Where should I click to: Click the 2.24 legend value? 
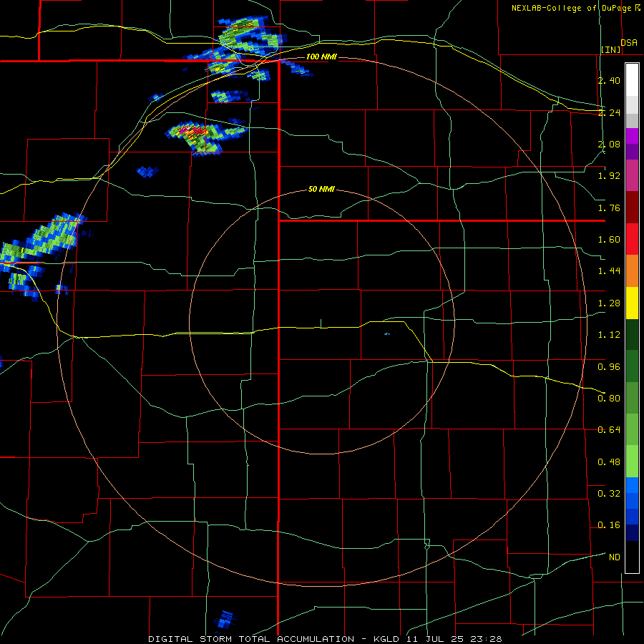click(x=609, y=112)
